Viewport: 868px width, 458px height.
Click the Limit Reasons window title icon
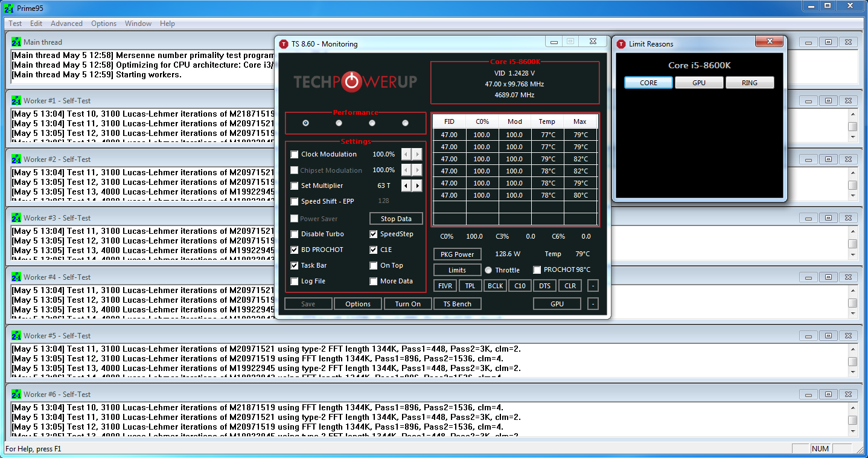click(x=622, y=44)
